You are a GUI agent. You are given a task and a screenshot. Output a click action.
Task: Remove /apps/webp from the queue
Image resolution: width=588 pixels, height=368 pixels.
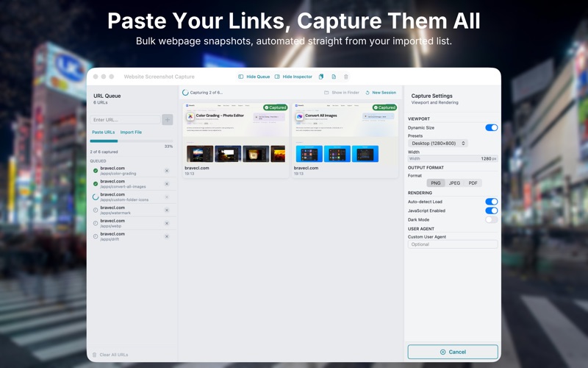pos(167,224)
